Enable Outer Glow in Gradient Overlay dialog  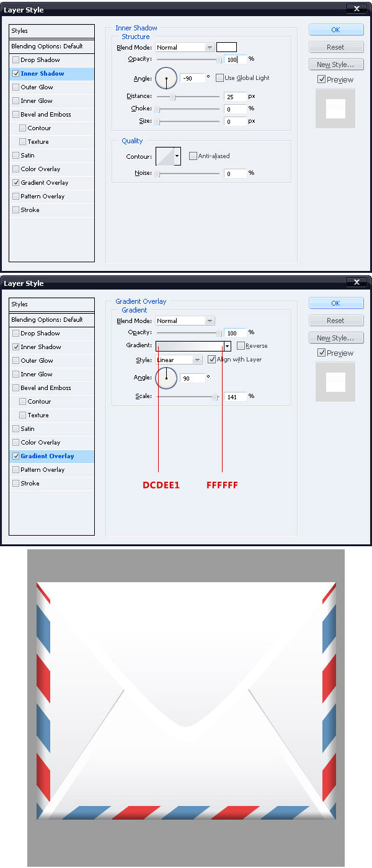click(15, 361)
